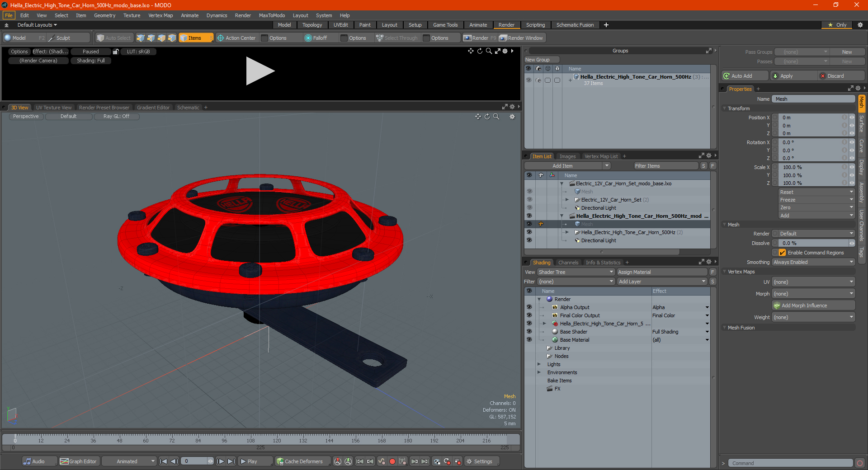The width and height of the screenshot is (868, 470).
Task: Click the Falloff icon in toolbar
Action: [308, 38]
